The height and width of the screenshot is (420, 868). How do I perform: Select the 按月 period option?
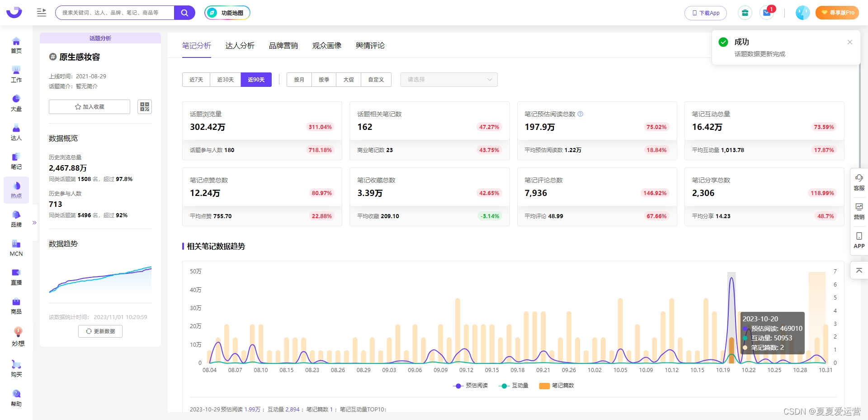pos(299,80)
